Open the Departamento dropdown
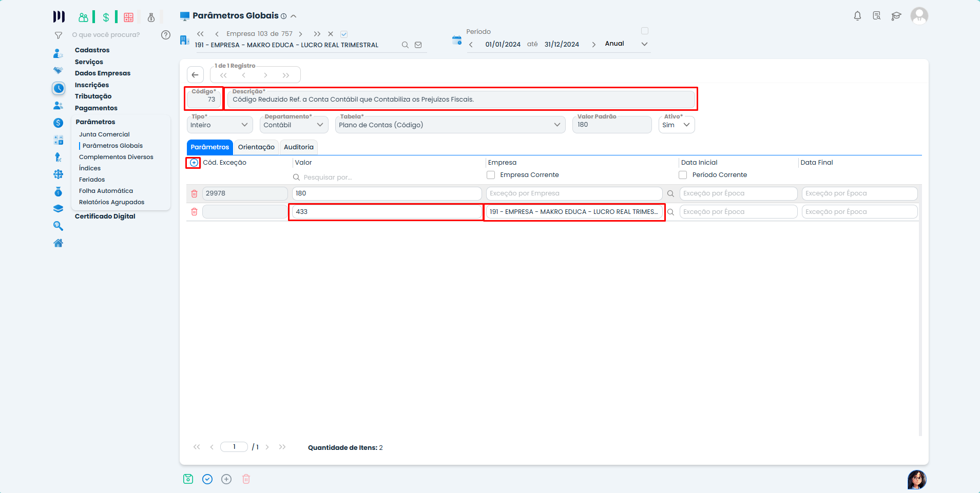Screen dimensions: 980x493 [x=294, y=125]
